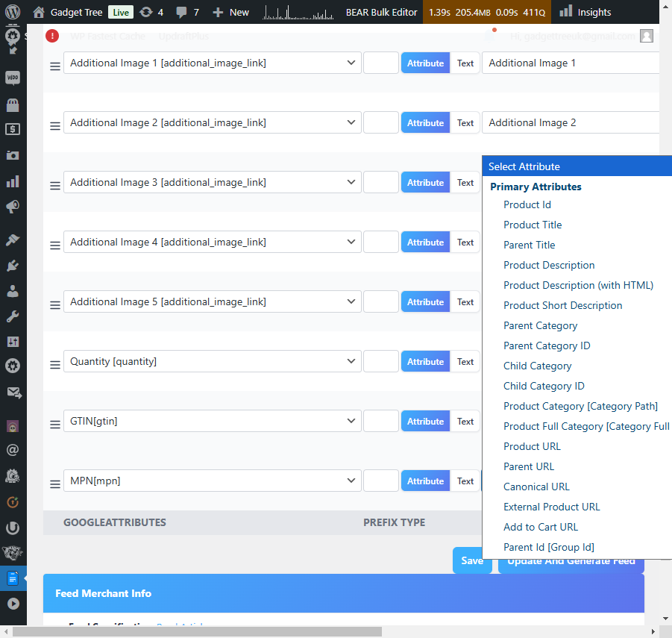Open BEAR Bulk Editor from admin bar

click(381, 12)
